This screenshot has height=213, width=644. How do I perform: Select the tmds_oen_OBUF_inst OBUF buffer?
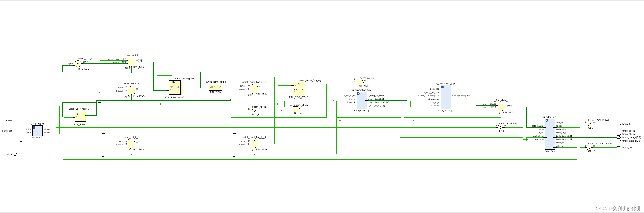590,147
